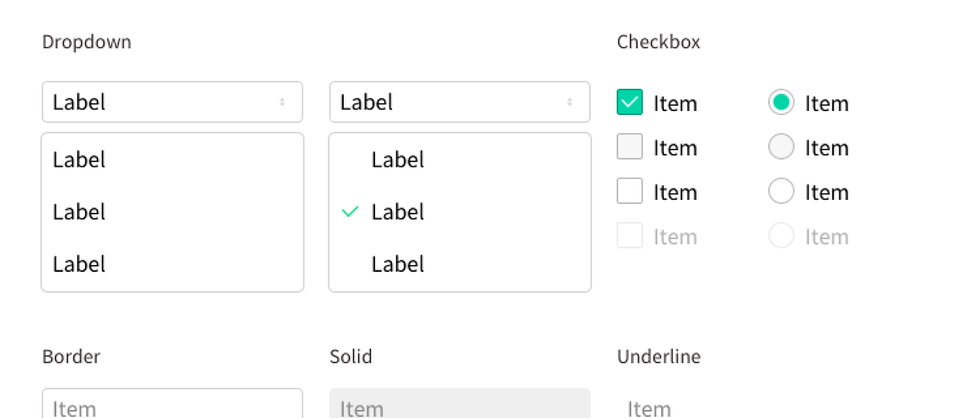Click the green checkmark beside the selected Label
Image resolution: width=980 pixels, height=418 pixels.
(x=350, y=212)
